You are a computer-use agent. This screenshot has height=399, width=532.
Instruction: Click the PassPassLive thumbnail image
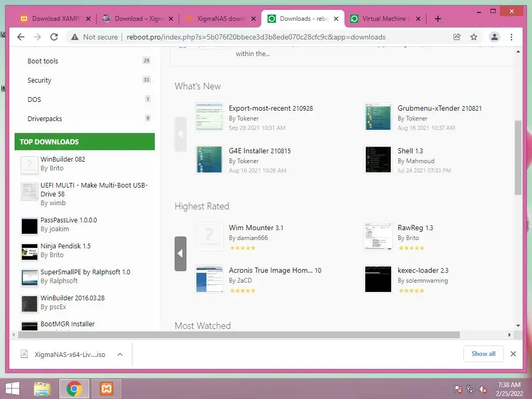coord(30,225)
